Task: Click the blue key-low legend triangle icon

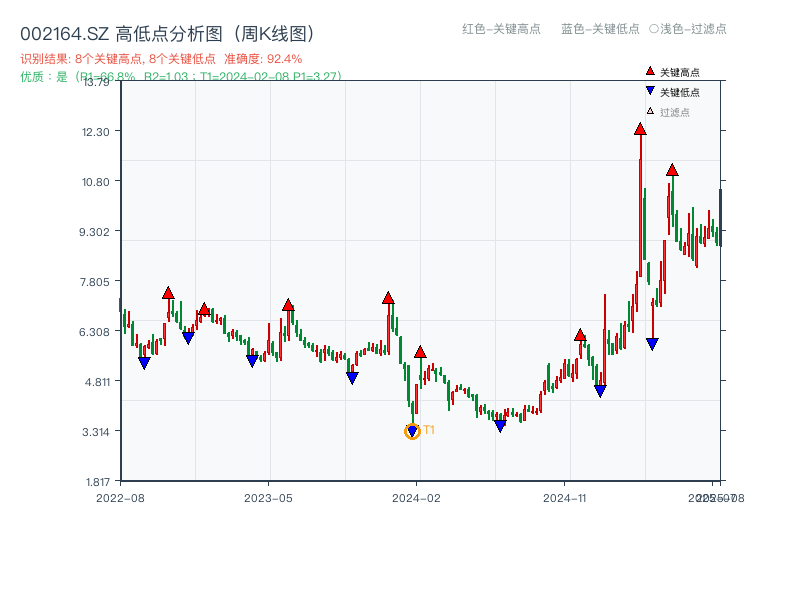Action: (x=650, y=91)
